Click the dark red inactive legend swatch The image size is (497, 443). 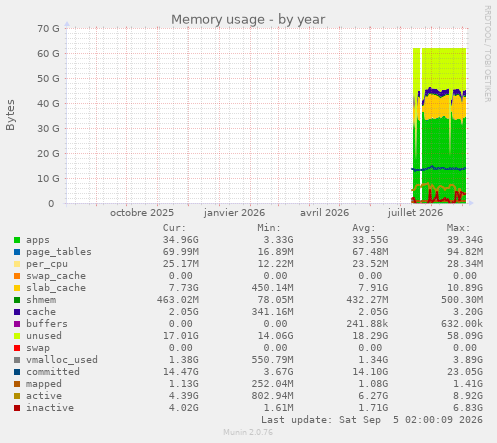coord(17,408)
